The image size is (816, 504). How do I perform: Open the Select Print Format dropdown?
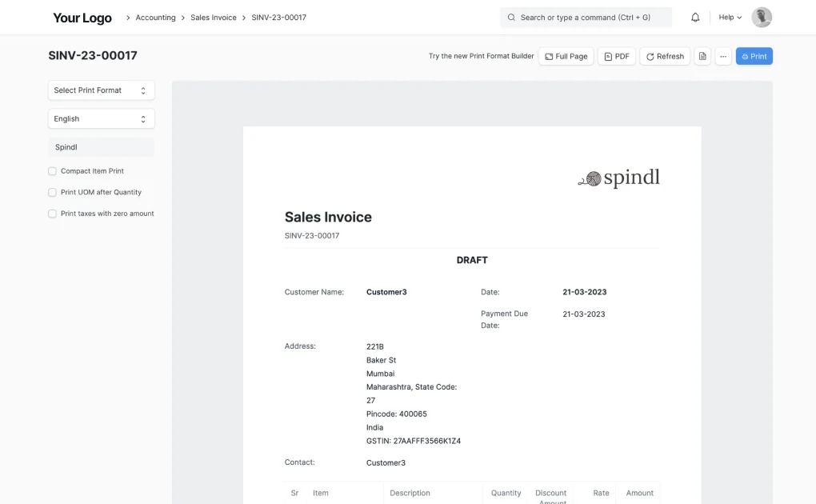(101, 90)
